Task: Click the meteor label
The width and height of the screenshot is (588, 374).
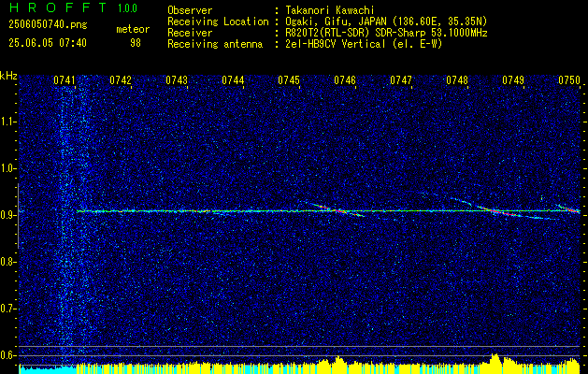Action: [x=133, y=29]
